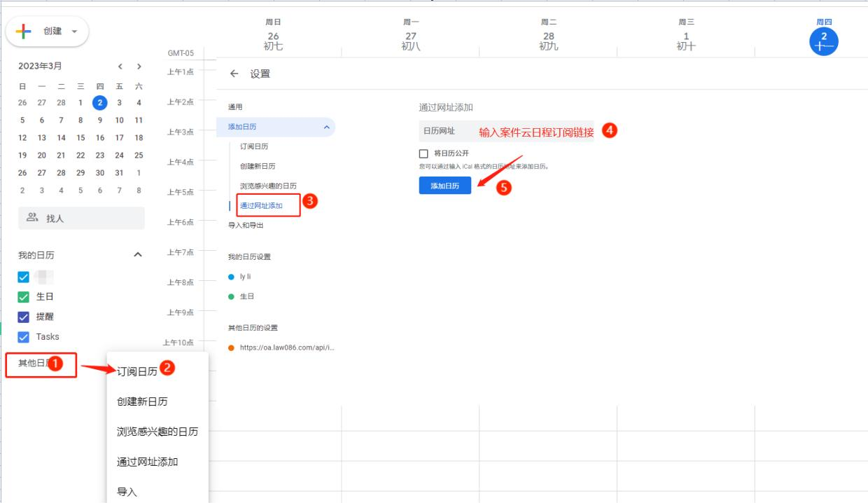The image size is (868, 503).
Task: Click the colorful plus icon for Create
Action: (x=24, y=32)
